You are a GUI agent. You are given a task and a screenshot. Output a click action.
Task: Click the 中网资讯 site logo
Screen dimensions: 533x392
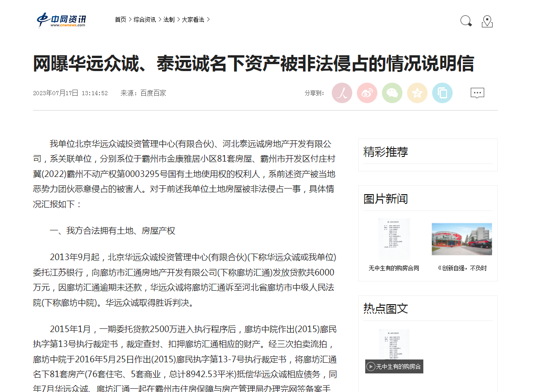point(61,20)
